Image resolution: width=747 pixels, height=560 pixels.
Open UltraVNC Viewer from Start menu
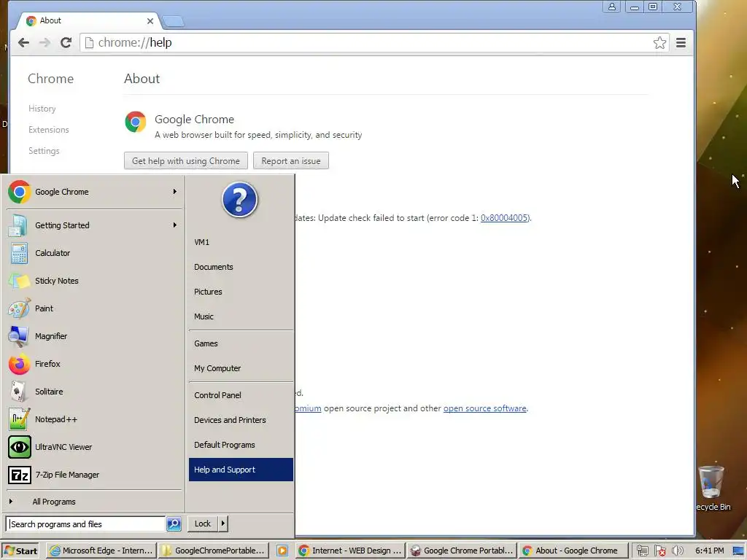93,447
